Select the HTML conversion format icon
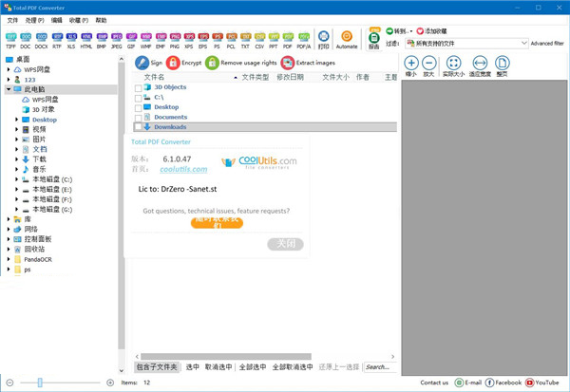This screenshot has height=392, width=570. (86, 40)
